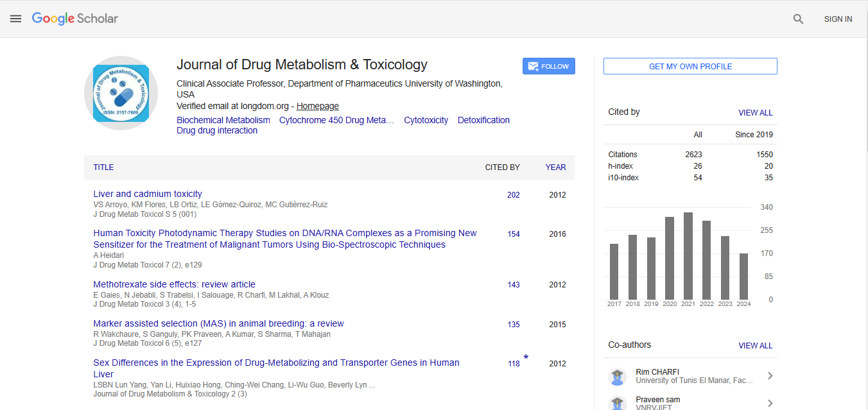Click Get My Own Profile button

coord(690,66)
